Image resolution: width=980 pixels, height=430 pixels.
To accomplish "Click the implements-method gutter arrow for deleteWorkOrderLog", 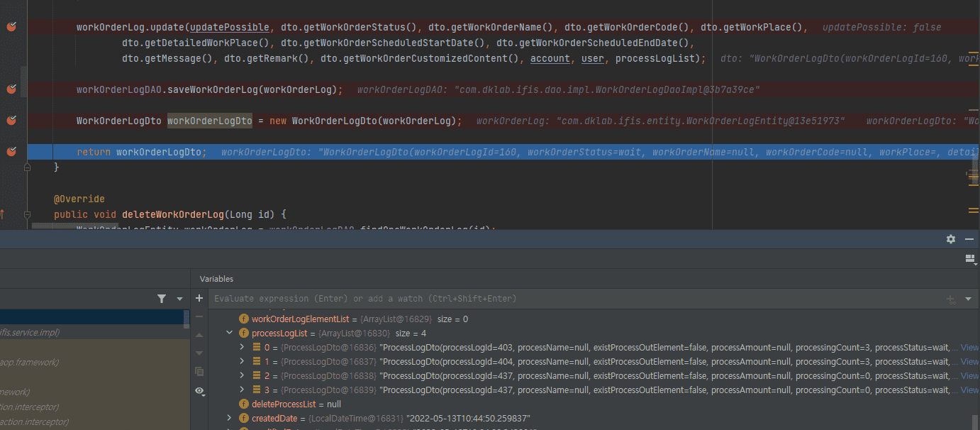I will pos(2,214).
